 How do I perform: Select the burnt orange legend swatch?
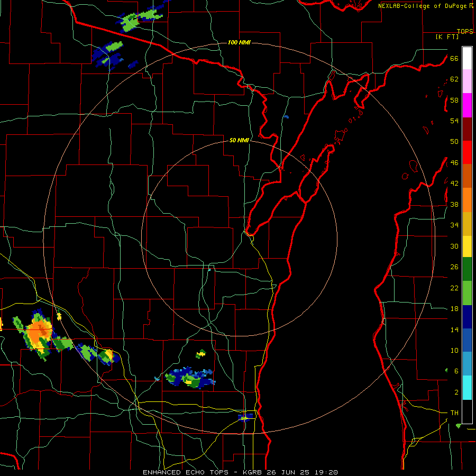click(x=467, y=176)
